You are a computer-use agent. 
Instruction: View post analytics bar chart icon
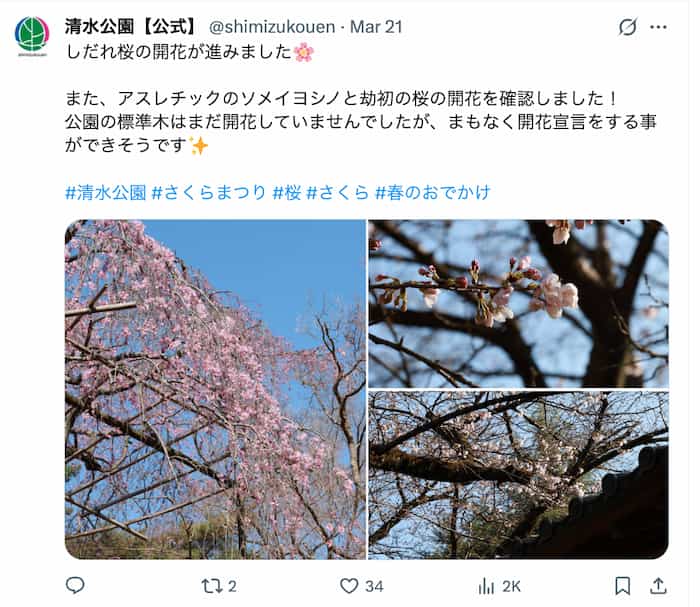coord(487,586)
